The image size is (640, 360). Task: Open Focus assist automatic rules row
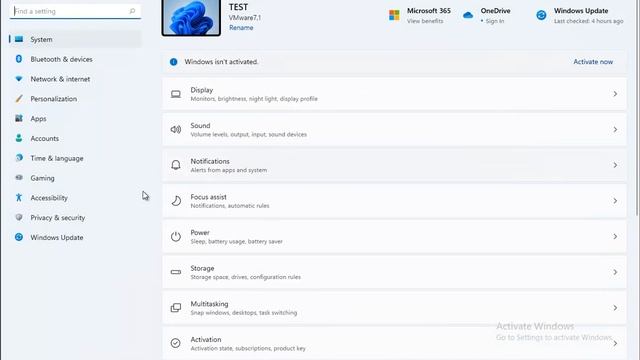pyautogui.click(x=394, y=201)
